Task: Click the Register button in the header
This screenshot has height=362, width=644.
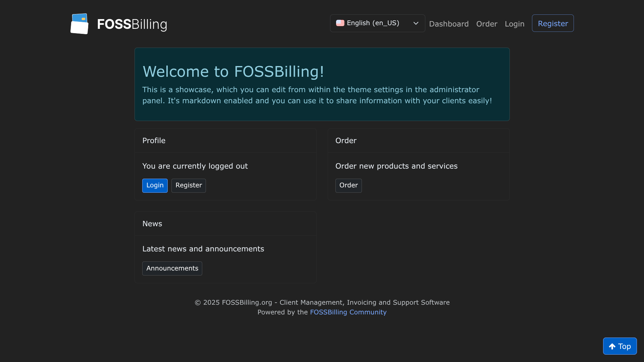Action: [553, 23]
